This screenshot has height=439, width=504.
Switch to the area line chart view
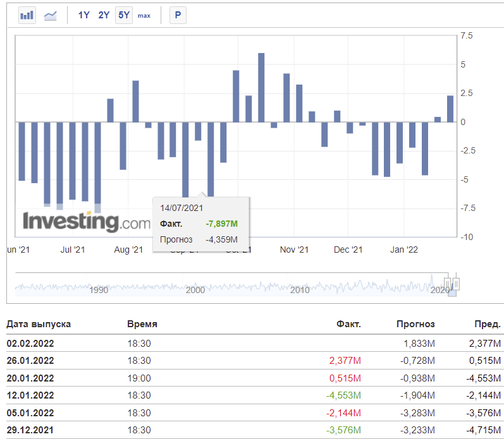(x=50, y=15)
